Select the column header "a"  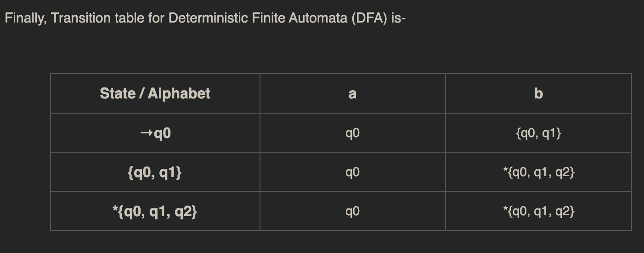click(x=352, y=94)
